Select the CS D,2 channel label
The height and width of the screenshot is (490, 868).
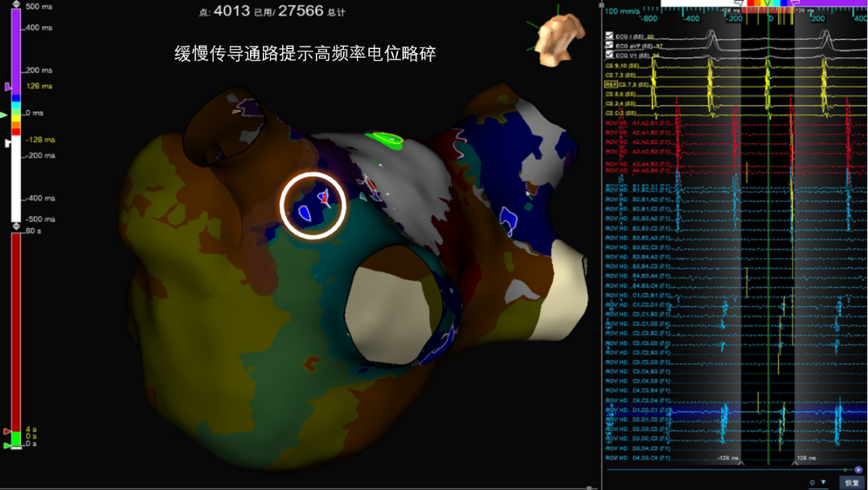pyautogui.click(x=620, y=112)
